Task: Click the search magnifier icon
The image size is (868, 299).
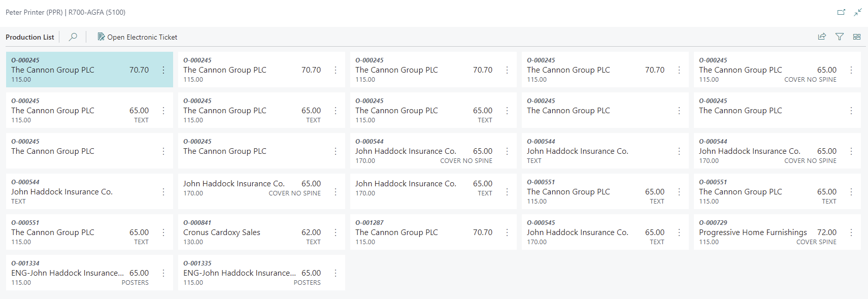Action: coord(73,37)
